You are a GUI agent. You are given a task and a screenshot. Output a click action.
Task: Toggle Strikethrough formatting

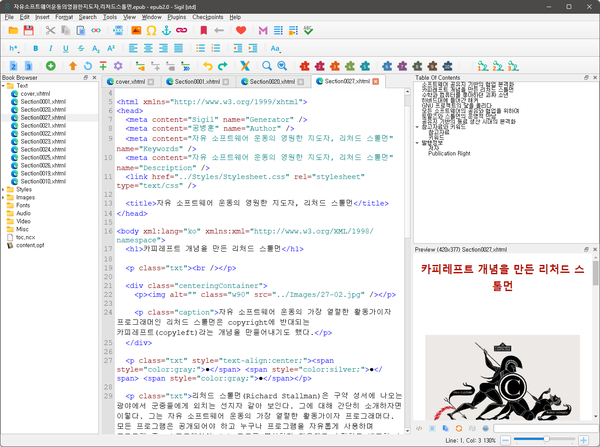pos(81,47)
